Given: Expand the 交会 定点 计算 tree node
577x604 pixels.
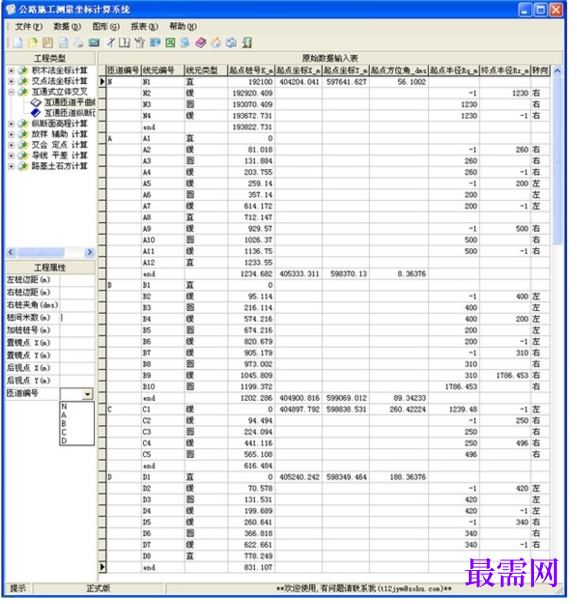Looking at the screenshot, I should [x=11, y=145].
